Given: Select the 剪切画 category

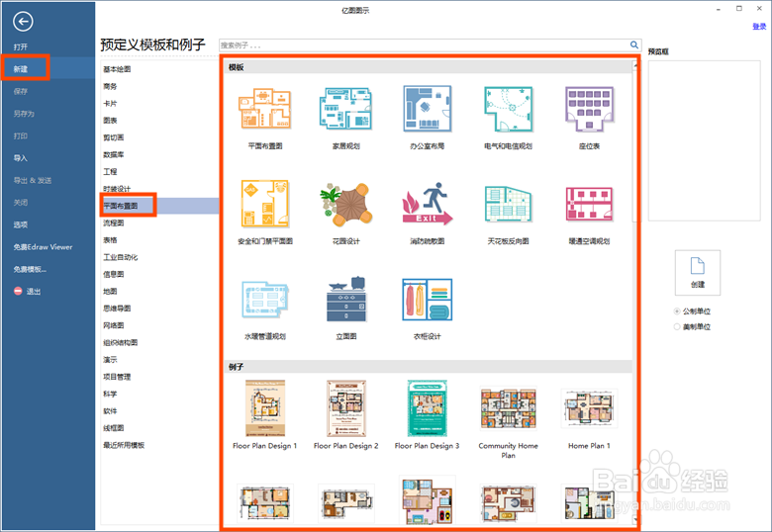Looking at the screenshot, I should tap(114, 137).
